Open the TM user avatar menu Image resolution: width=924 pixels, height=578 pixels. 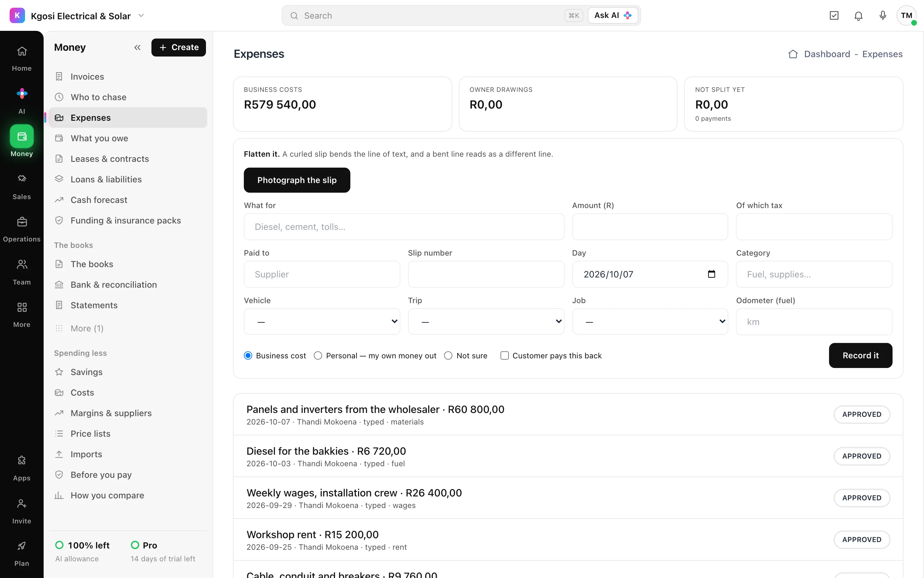pos(907,16)
